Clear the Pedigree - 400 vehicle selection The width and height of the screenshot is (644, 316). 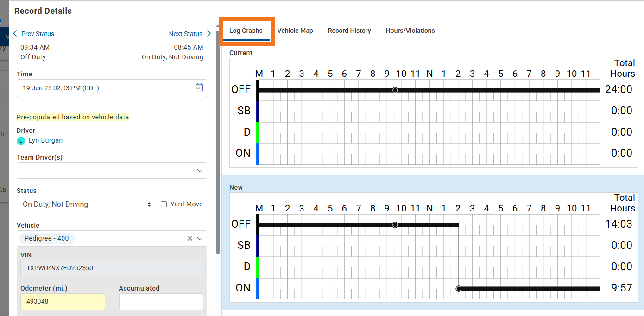tap(189, 238)
